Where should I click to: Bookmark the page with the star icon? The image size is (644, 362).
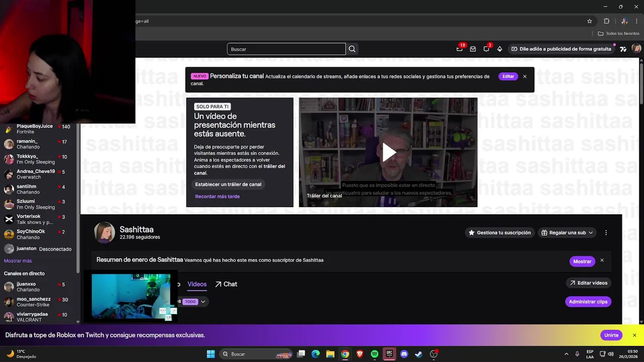590,21
